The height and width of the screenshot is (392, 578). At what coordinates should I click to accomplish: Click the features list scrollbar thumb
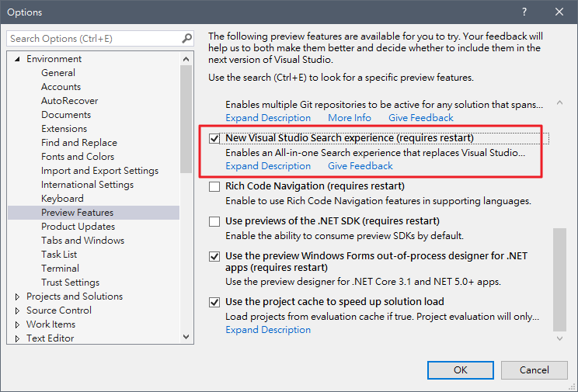[559, 279]
